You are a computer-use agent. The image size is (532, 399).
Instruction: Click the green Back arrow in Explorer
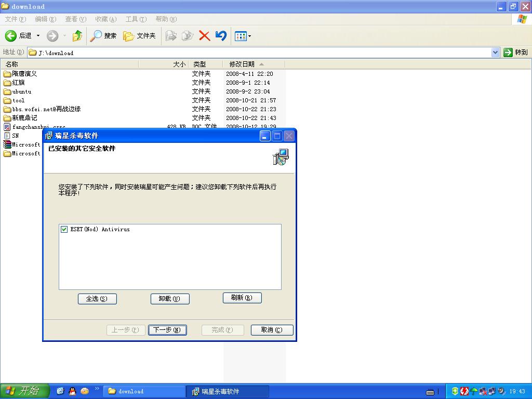tap(10, 36)
